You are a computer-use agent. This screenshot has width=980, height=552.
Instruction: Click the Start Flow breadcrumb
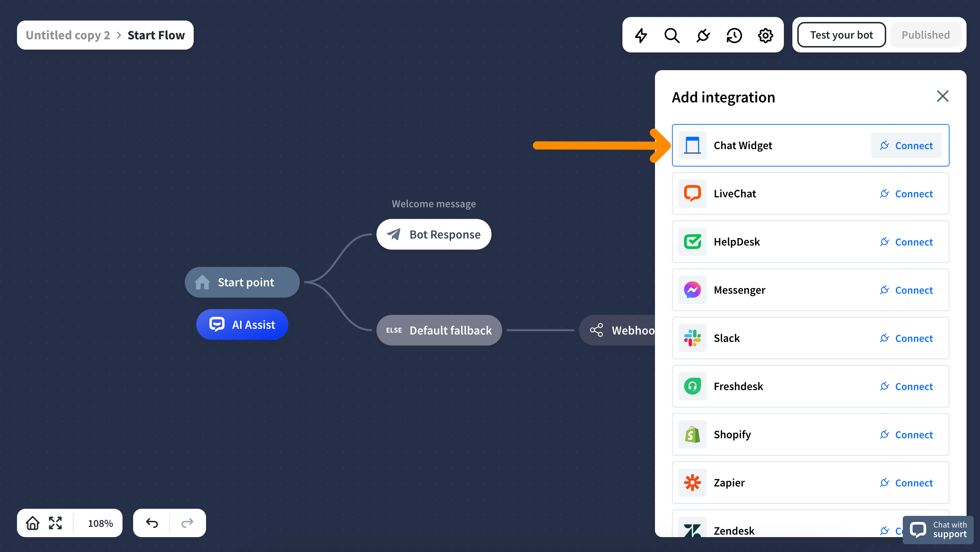pos(156,35)
